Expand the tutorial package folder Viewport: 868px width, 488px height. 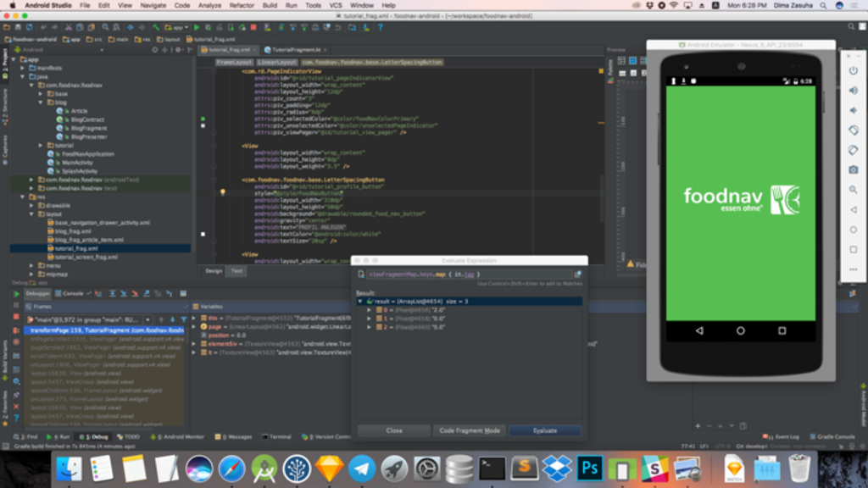(x=41, y=146)
